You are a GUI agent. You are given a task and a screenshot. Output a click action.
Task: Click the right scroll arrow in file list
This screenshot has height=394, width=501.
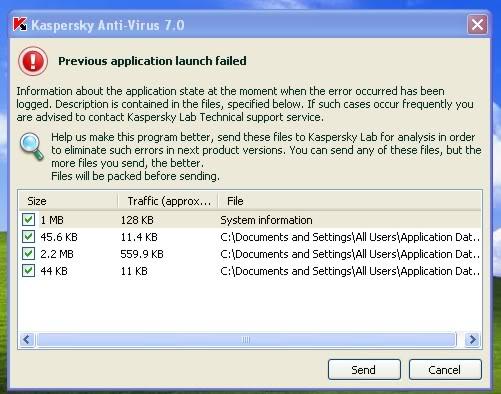pyautogui.click(x=472, y=340)
